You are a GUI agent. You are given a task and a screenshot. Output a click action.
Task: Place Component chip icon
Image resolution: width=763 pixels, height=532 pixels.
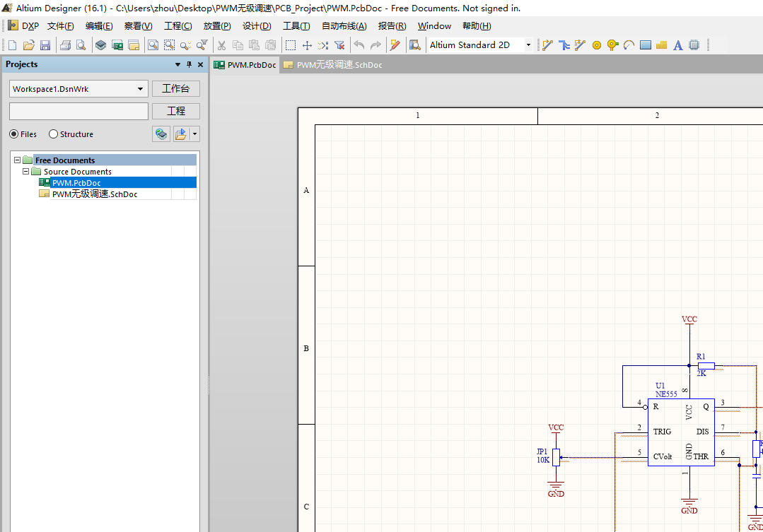[694, 45]
